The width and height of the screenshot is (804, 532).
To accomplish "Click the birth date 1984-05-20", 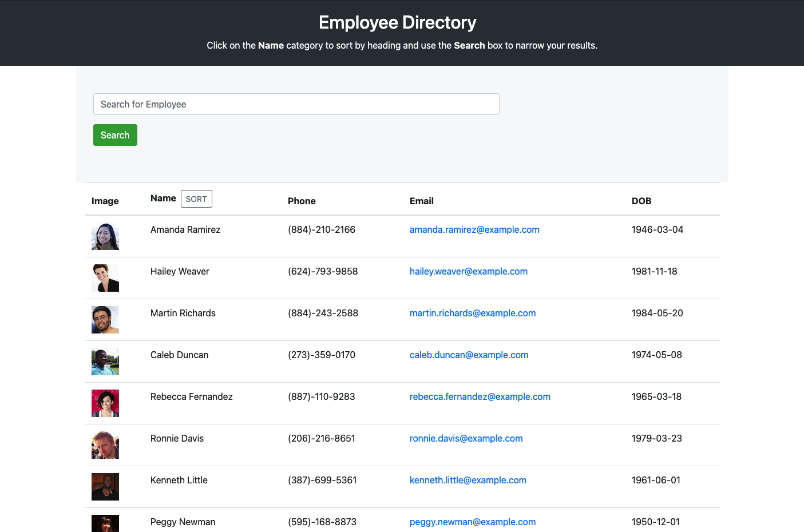I will (658, 313).
